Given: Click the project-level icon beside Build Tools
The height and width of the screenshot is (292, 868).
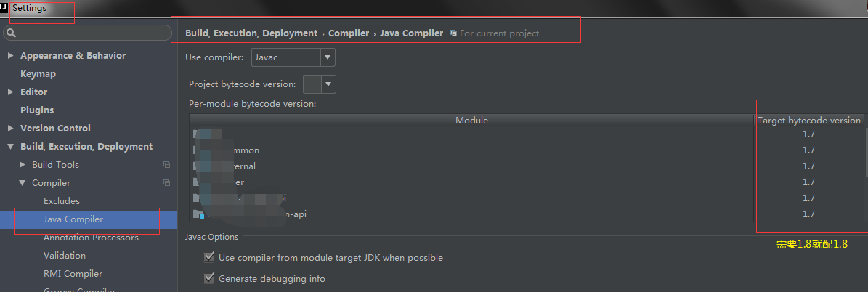Looking at the screenshot, I should 167,165.
